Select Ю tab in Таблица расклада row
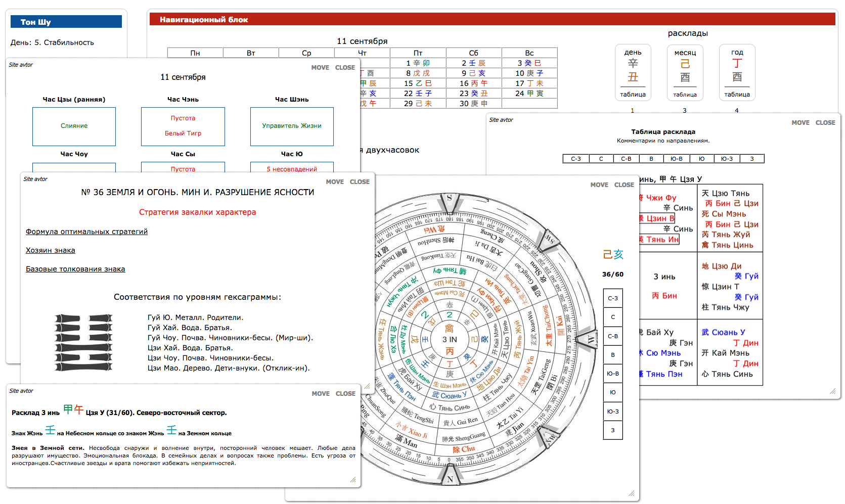845x504 pixels. pyautogui.click(x=701, y=159)
